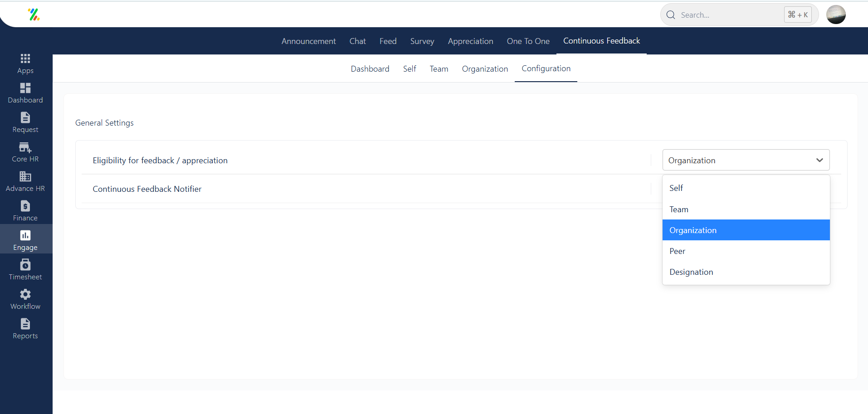Screen dimensions: 868x414
Task: Go to Core HR module
Action: 25,152
